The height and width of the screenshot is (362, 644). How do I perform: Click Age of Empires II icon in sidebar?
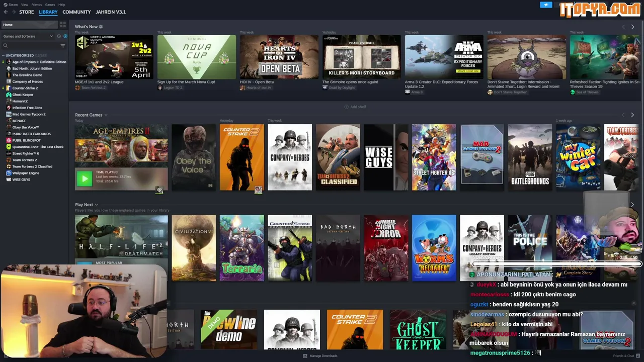[9, 62]
